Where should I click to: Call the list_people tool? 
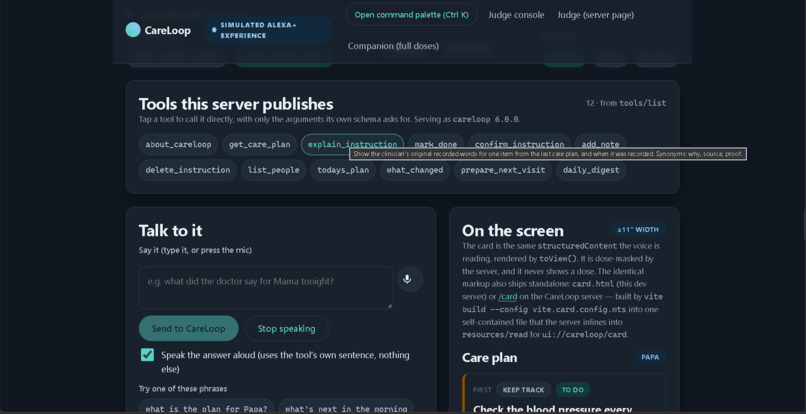[x=273, y=170]
